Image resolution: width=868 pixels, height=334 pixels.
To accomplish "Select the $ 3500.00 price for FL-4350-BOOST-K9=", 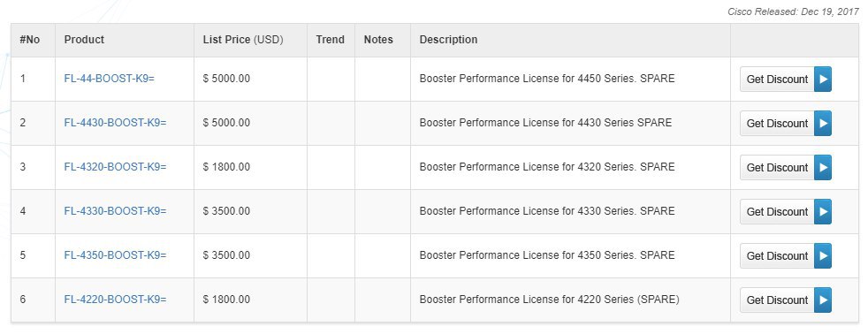I will pos(226,255).
